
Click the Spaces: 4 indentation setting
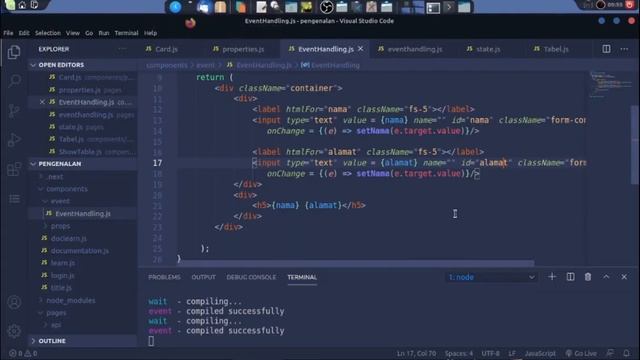[459, 353]
